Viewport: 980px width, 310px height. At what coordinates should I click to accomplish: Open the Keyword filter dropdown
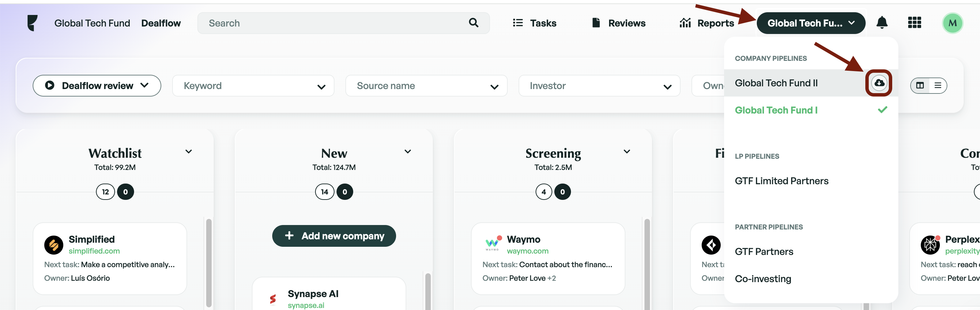click(253, 86)
